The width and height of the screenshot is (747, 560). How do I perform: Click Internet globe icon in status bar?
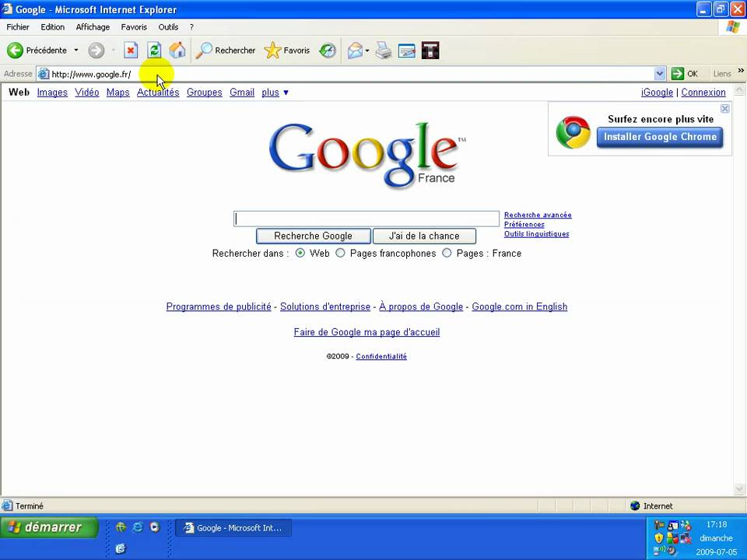click(x=635, y=506)
